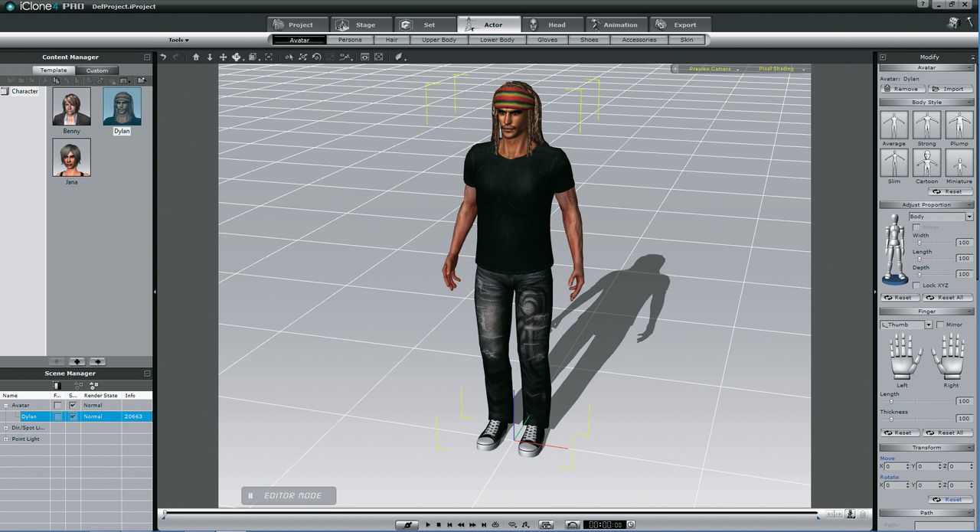Open the L_Thumb finger dropdown
Image resolution: width=980 pixels, height=532 pixels.
(929, 325)
